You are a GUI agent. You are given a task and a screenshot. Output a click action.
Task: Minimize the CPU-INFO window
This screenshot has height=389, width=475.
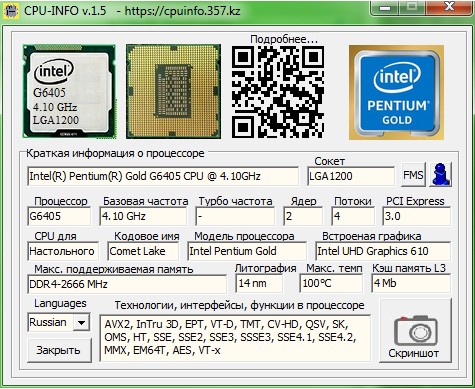[385, 7]
